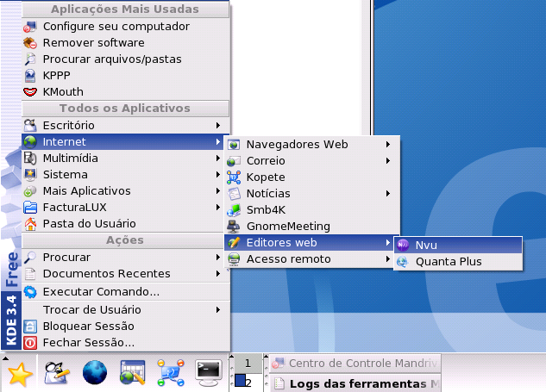Click the Internet globe icon
The width and height of the screenshot is (546, 392).
click(30, 142)
